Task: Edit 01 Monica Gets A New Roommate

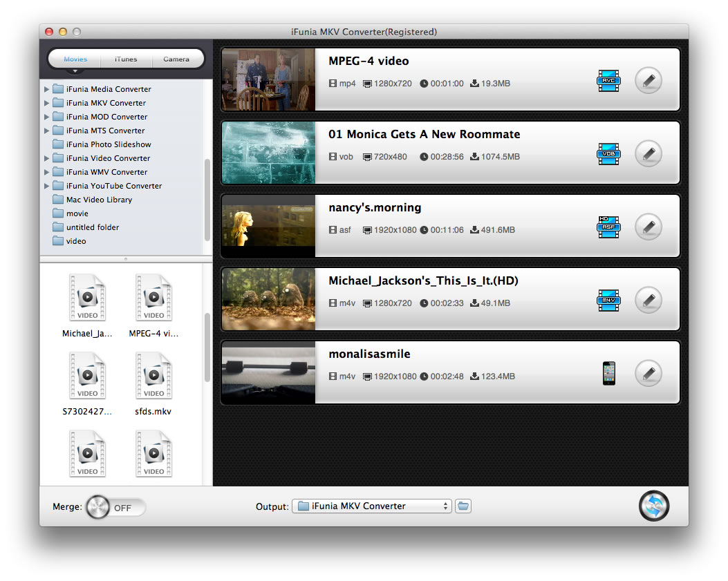Action: click(x=648, y=153)
